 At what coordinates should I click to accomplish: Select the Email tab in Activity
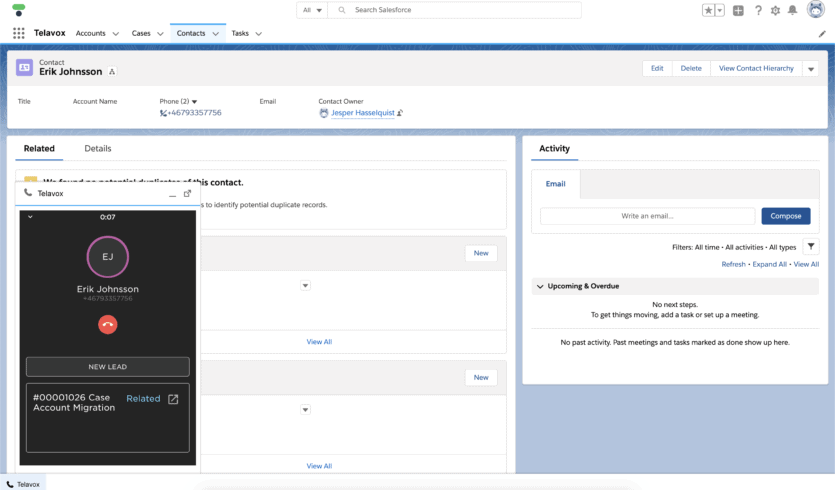(x=555, y=184)
